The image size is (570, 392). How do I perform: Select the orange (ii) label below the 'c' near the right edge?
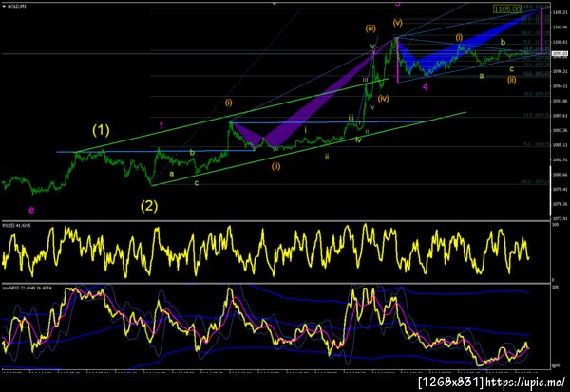tap(512, 80)
